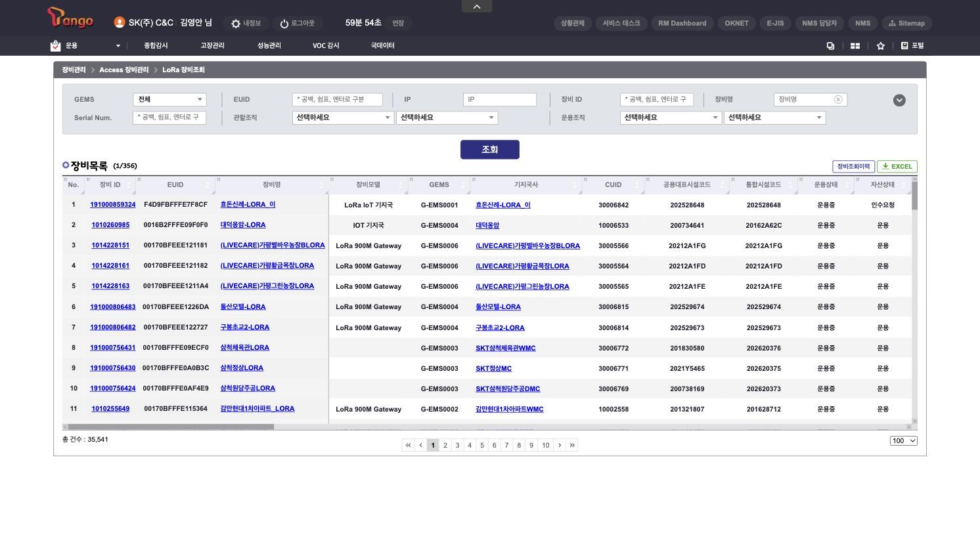
Task: Export list with EXCEL button
Action: click(x=897, y=167)
